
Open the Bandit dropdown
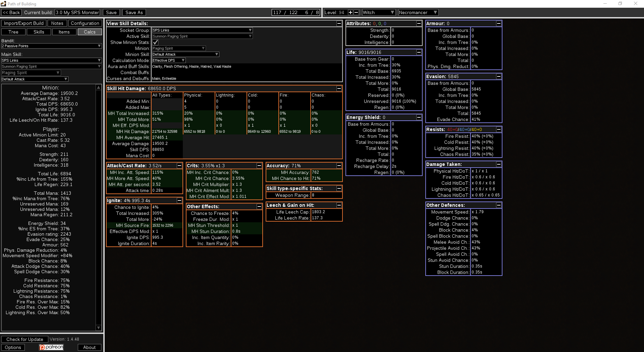[x=51, y=46]
